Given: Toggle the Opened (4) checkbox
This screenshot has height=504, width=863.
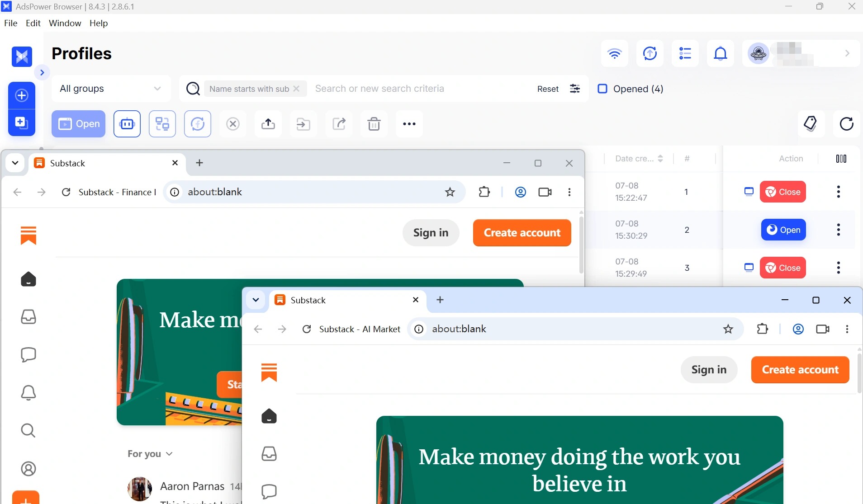Looking at the screenshot, I should 602,89.
